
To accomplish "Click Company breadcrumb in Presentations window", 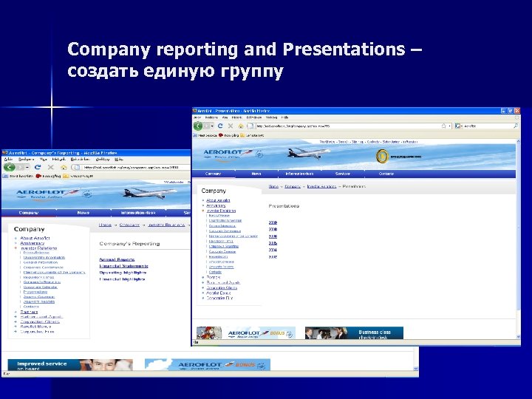I will [293, 186].
